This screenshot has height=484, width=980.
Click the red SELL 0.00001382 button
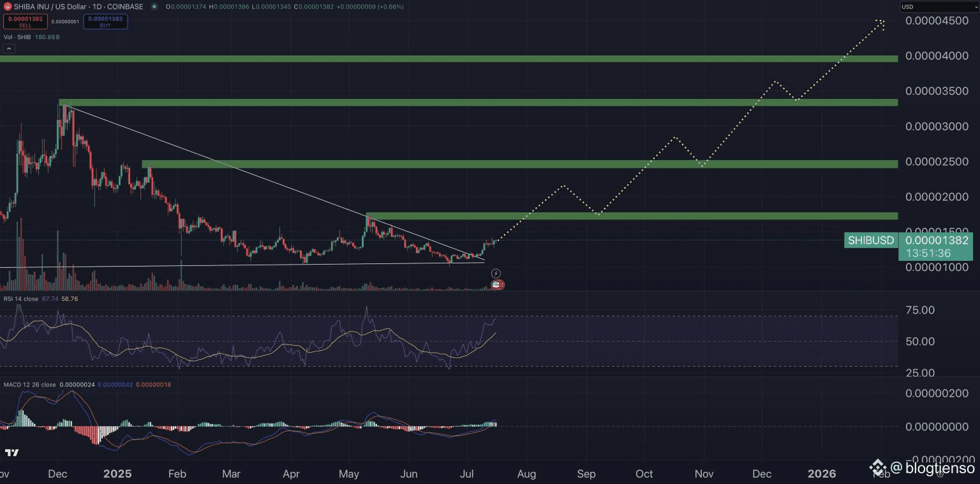click(x=26, y=22)
